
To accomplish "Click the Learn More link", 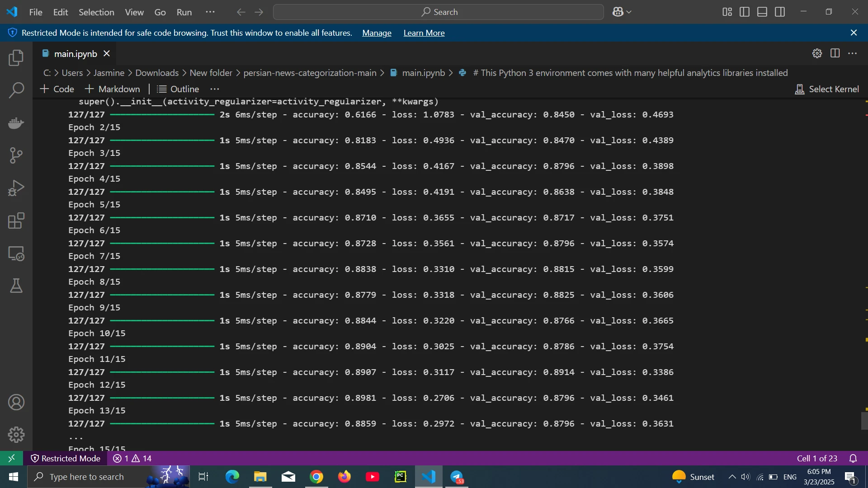I will [x=424, y=33].
